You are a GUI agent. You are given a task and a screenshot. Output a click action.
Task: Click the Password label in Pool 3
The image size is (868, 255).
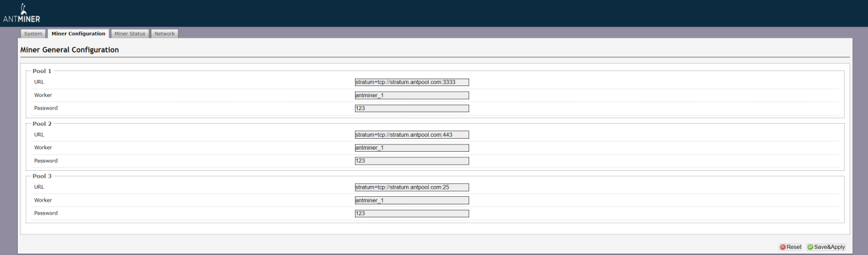(x=46, y=213)
